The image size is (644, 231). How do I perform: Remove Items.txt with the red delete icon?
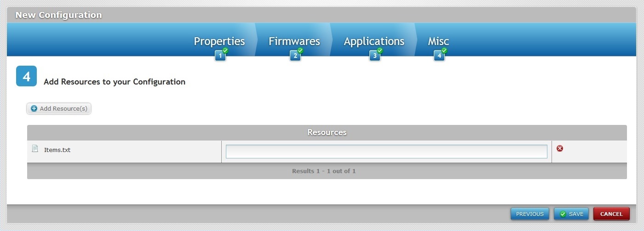pos(560,148)
